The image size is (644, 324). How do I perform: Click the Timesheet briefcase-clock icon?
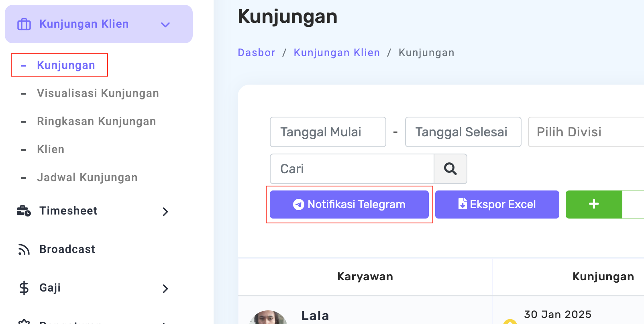24,211
